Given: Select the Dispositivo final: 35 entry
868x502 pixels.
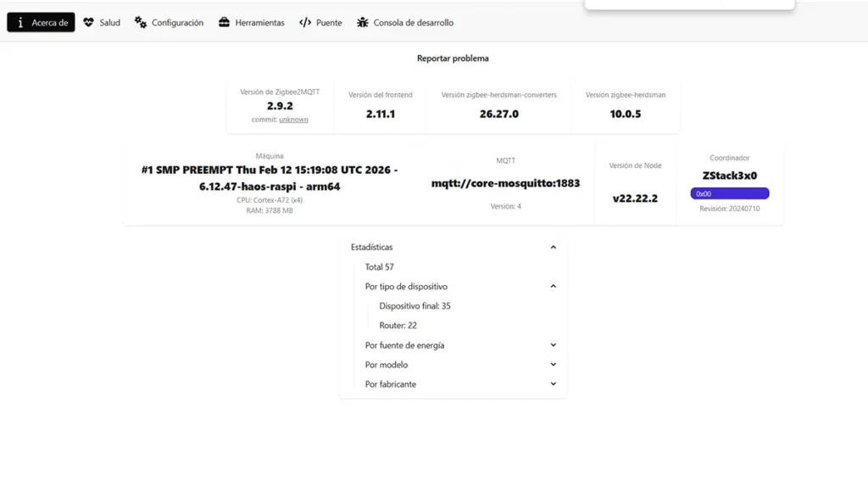Looking at the screenshot, I should 415,305.
